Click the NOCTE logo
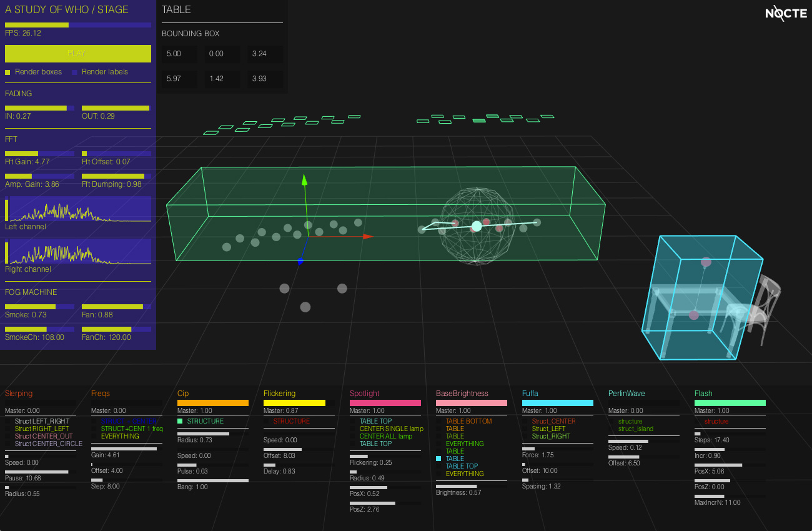Screen dimensions: 812x531 coord(786,13)
